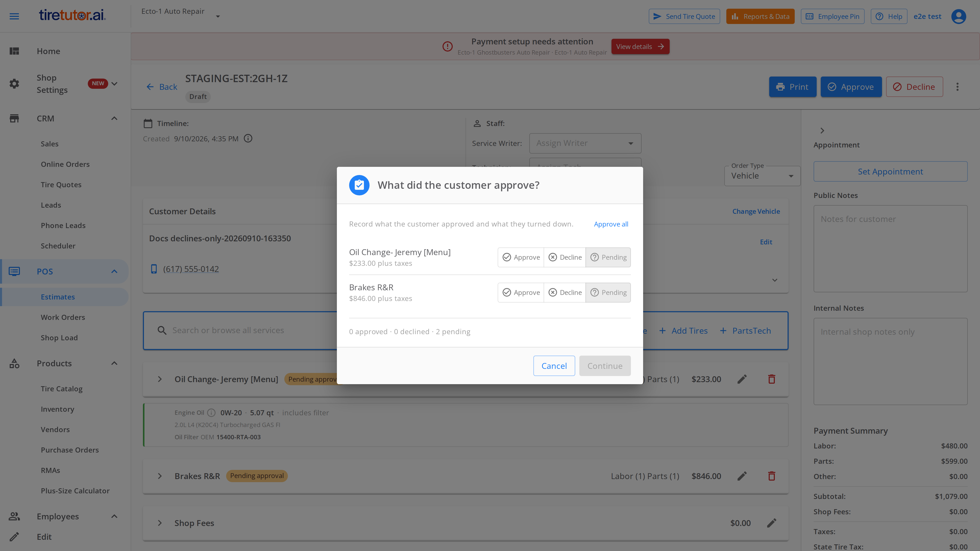Click the tiretutor.ai logo
The width and height of the screenshot is (980, 551).
[x=72, y=15]
